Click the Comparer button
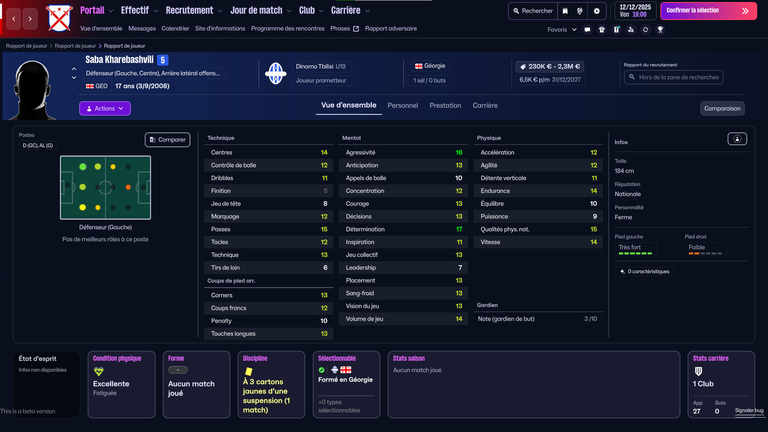 (x=168, y=140)
